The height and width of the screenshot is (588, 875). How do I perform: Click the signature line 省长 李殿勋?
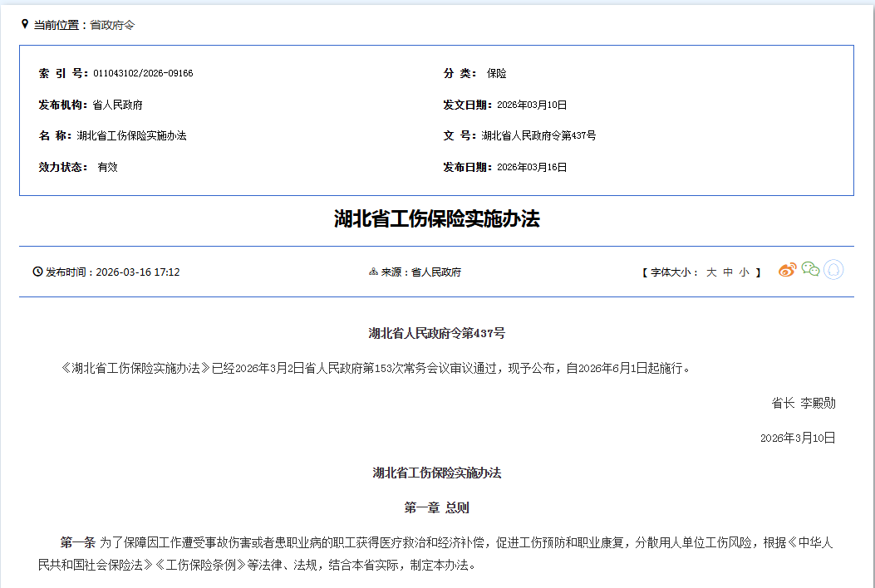pos(804,404)
